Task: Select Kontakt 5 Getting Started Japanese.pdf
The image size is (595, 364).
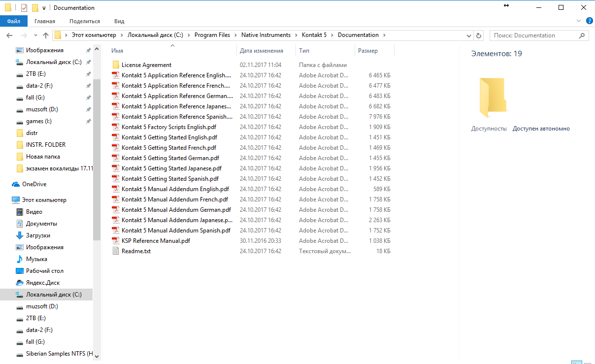Action: [x=171, y=168]
